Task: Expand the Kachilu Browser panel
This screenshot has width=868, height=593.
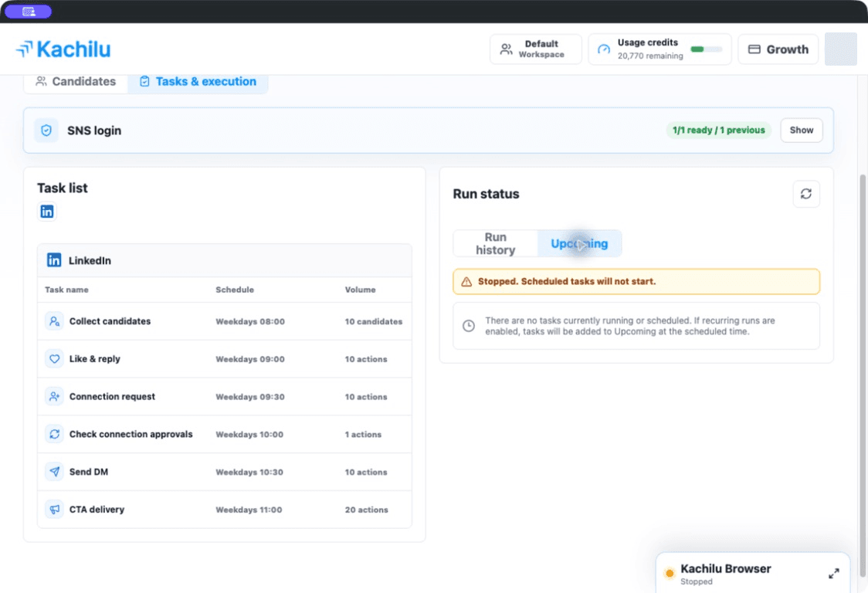Action: click(834, 574)
